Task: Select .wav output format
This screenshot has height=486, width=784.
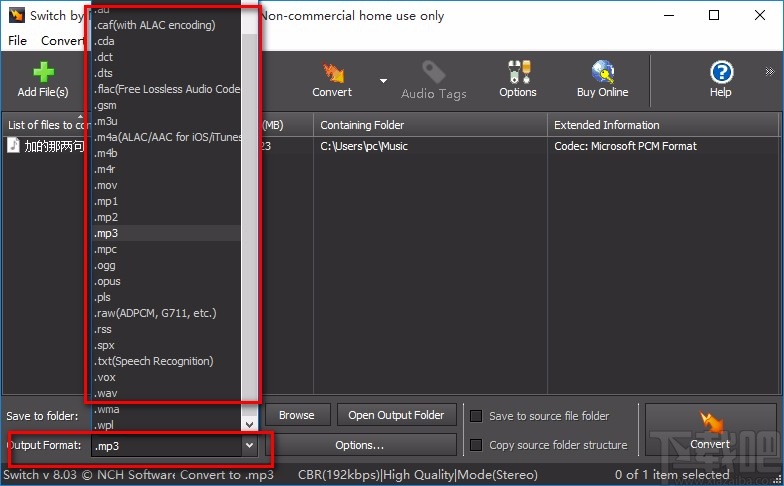Action: click(166, 393)
